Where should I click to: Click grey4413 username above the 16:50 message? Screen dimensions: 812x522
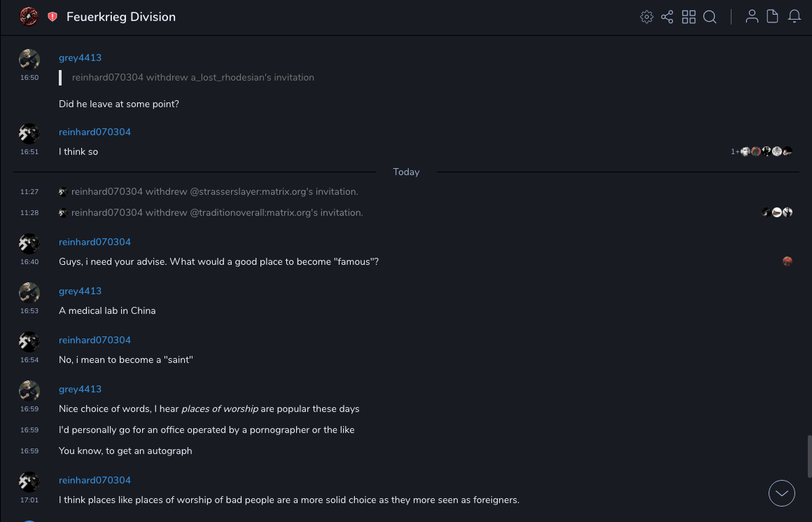[x=80, y=57]
